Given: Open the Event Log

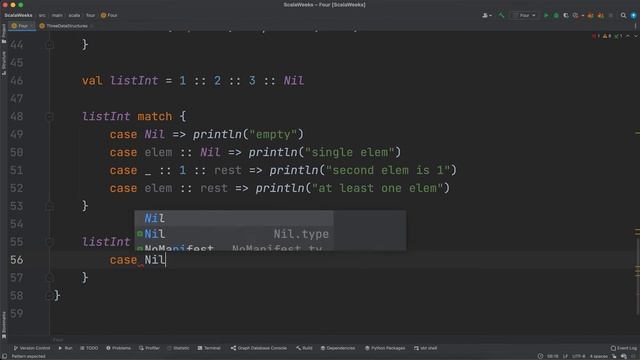Looking at the screenshot, I should pyautogui.click(x=624, y=348).
